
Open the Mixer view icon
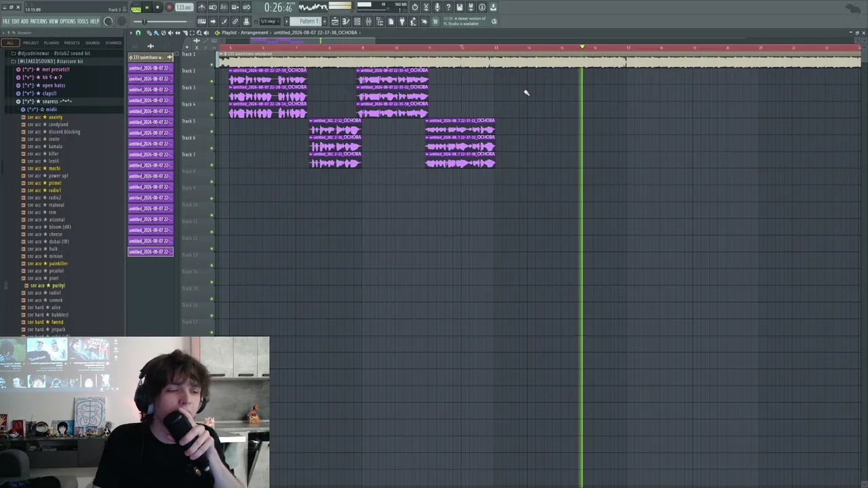coord(368,21)
